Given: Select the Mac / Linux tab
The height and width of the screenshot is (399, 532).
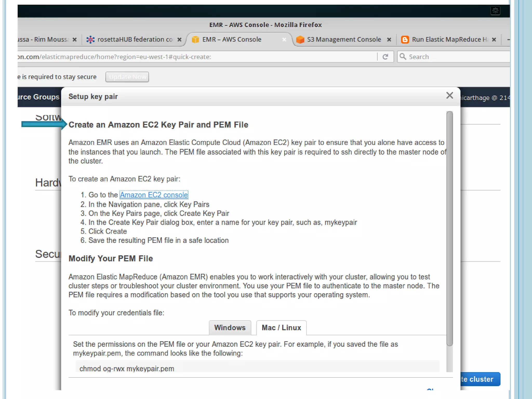Looking at the screenshot, I should click(281, 328).
